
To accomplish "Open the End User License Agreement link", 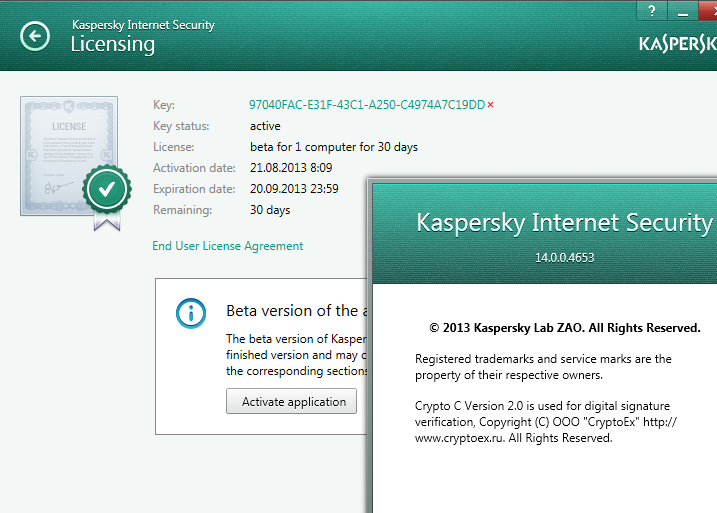I will coord(228,246).
